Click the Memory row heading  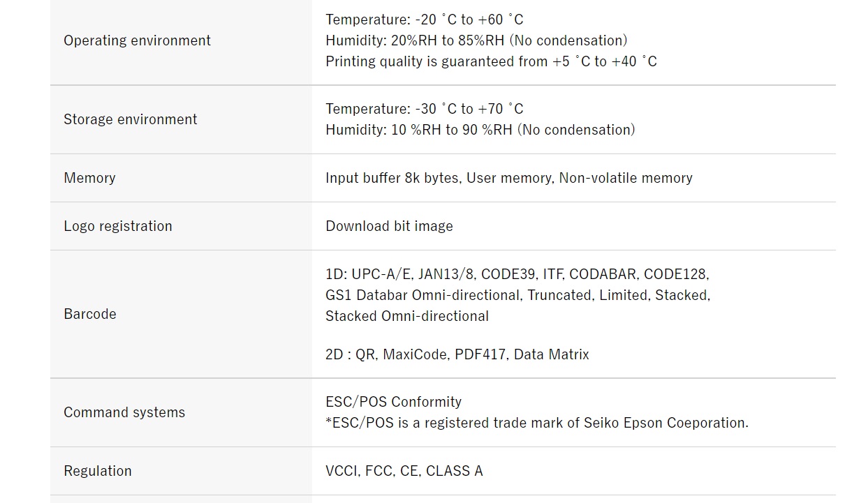click(x=89, y=178)
